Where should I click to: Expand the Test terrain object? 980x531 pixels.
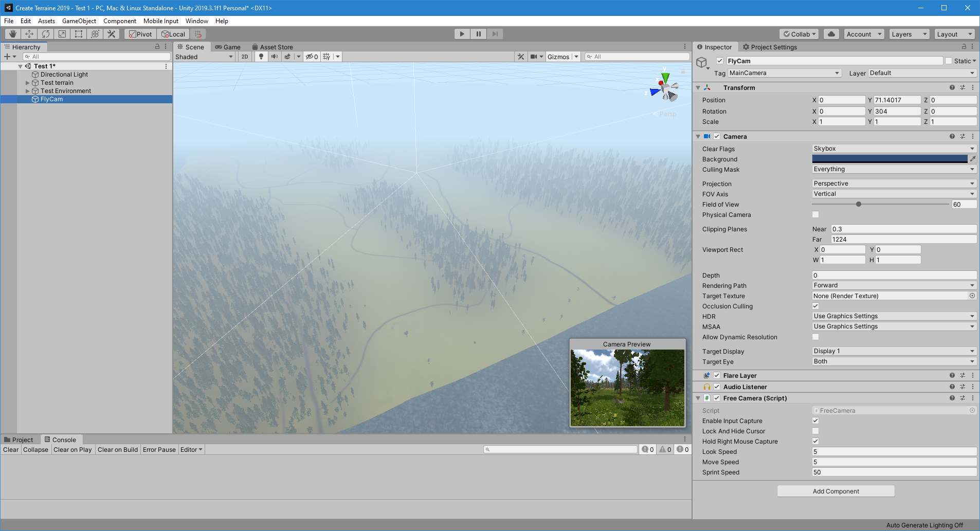point(28,83)
